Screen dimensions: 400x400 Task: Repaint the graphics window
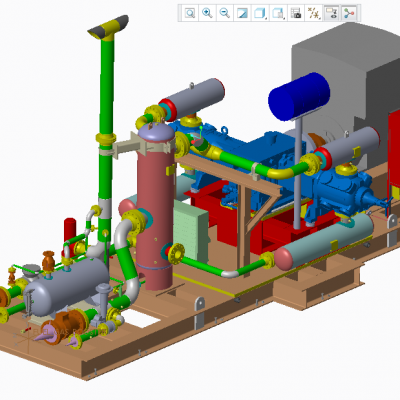coord(243,13)
